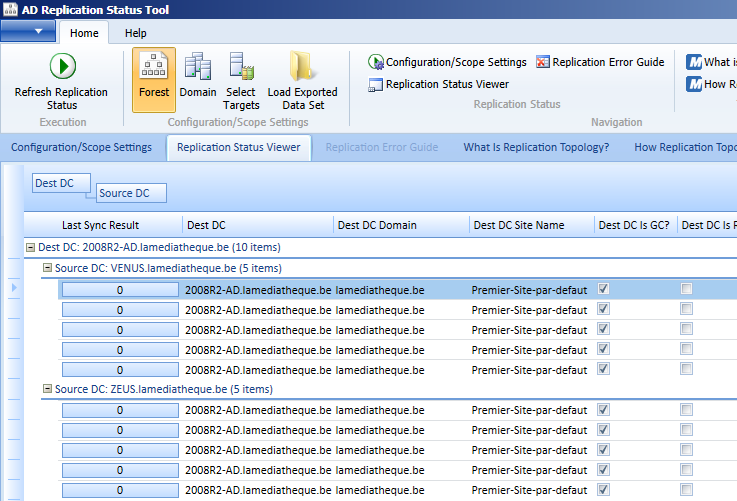Sort by Last Sync Result column header
The width and height of the screenshot is (737, 501).
click(101, 225)
